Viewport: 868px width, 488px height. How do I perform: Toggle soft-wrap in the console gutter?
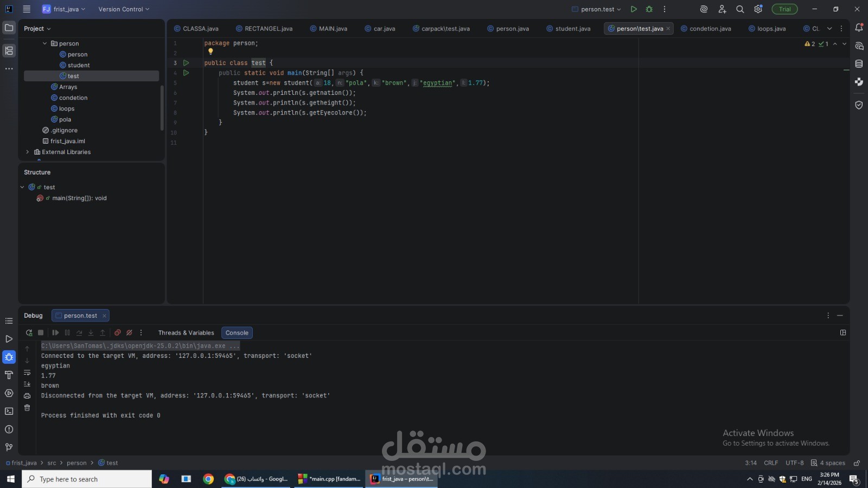[x=27, y=373]
